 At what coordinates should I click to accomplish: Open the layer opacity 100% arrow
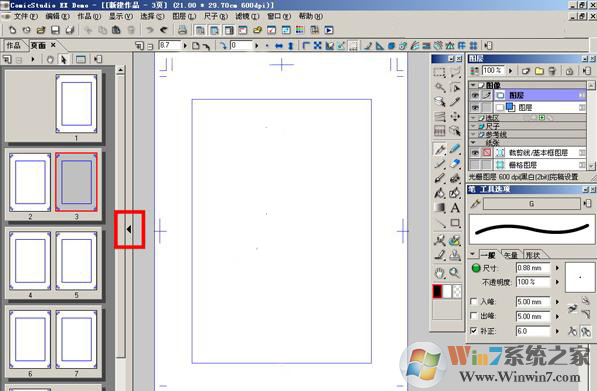[x=511, y=71]
